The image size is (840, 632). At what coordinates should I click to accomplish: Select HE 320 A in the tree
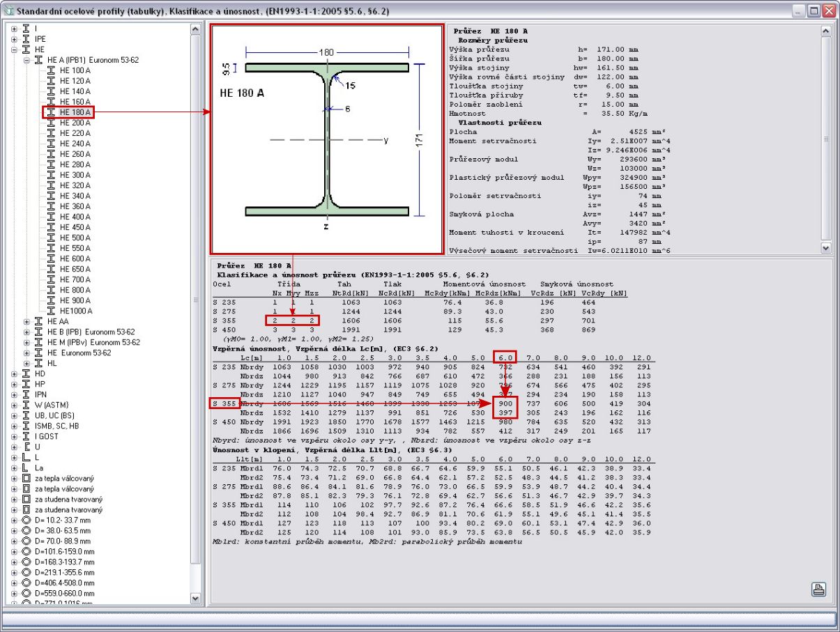point(75,185)
